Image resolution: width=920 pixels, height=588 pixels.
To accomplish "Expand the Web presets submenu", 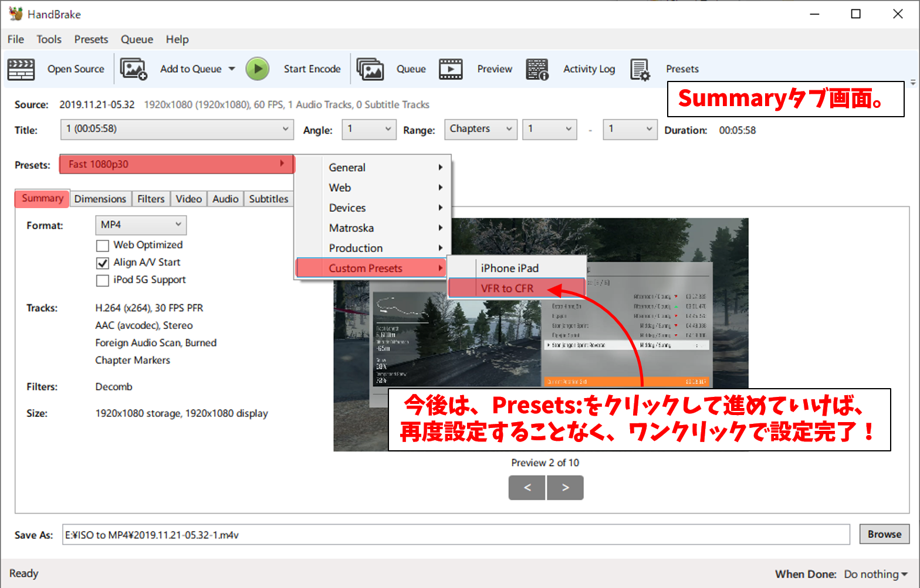I will click(x=372, y=188).
